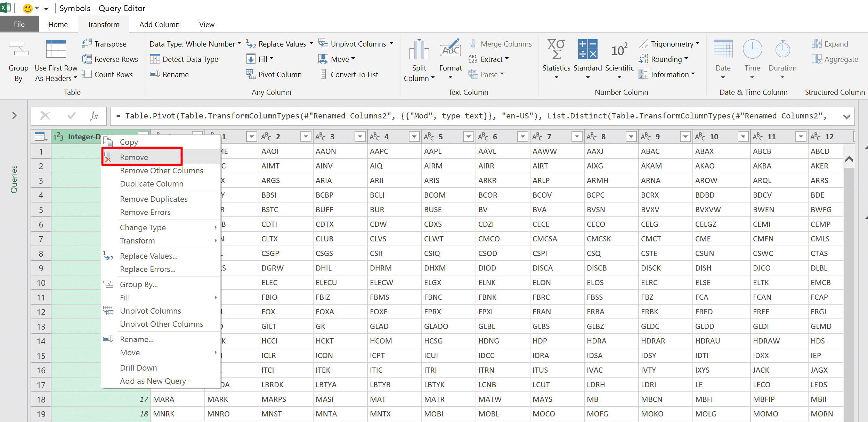Click the Split Column icon
Image resolution: width=868 pixels, height=422 pixels.
pos(419,50)
